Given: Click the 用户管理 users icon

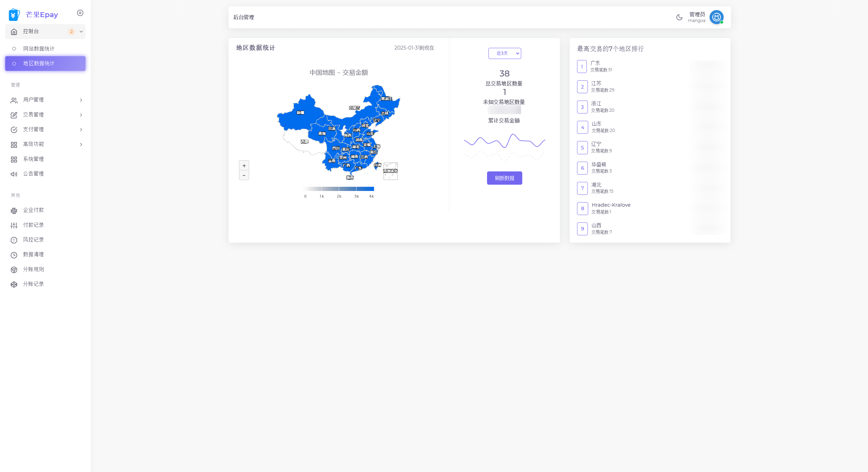Looking at the screenshot, I should point(14,101).
